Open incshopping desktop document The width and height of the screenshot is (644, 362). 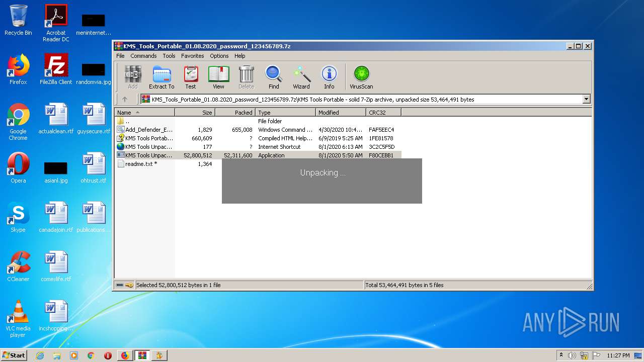click(56, 316)
